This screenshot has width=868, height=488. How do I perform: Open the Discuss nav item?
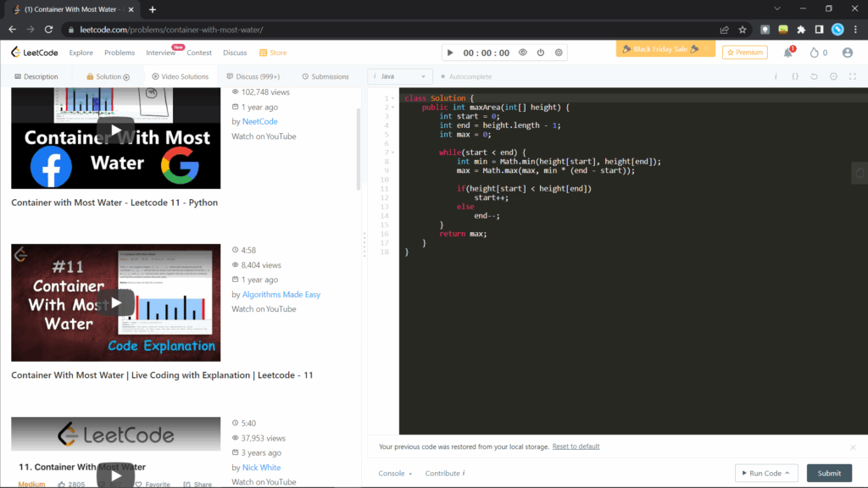(235, 53)
